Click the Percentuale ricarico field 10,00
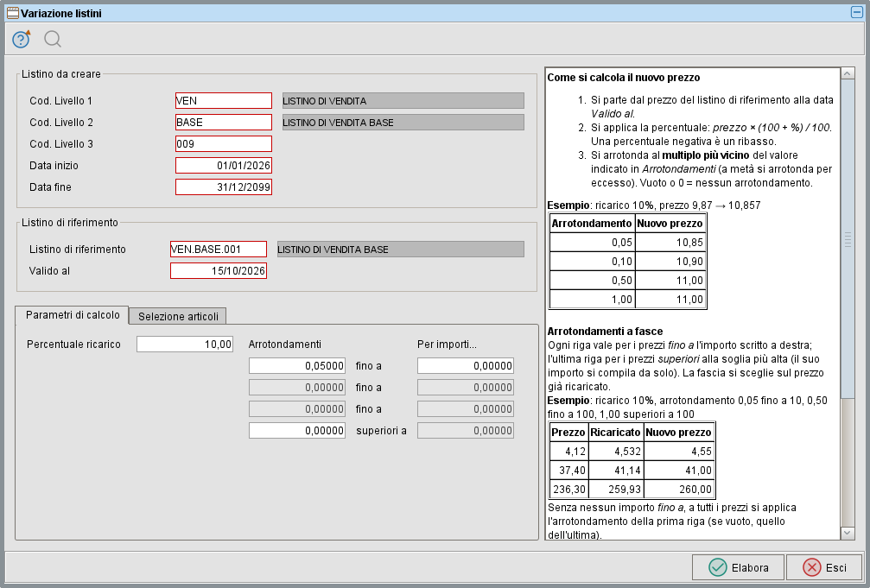The image size is (870, 588). tap(185, 344)
